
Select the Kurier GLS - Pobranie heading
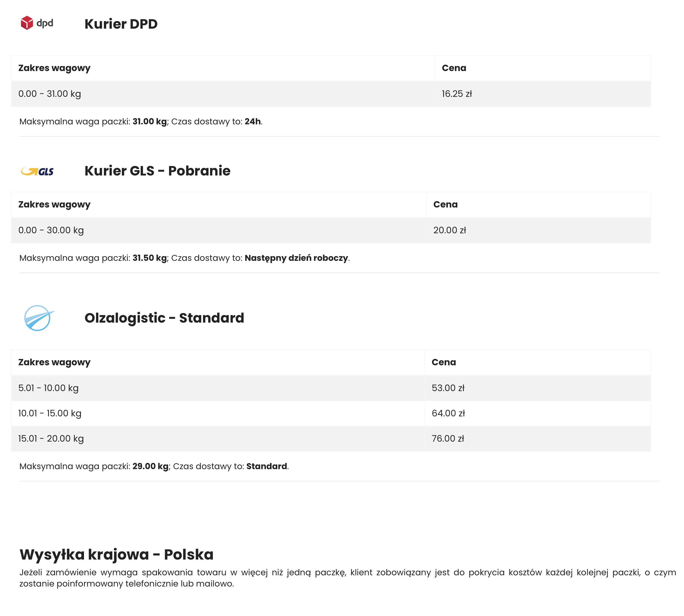[x=157, y=171]
